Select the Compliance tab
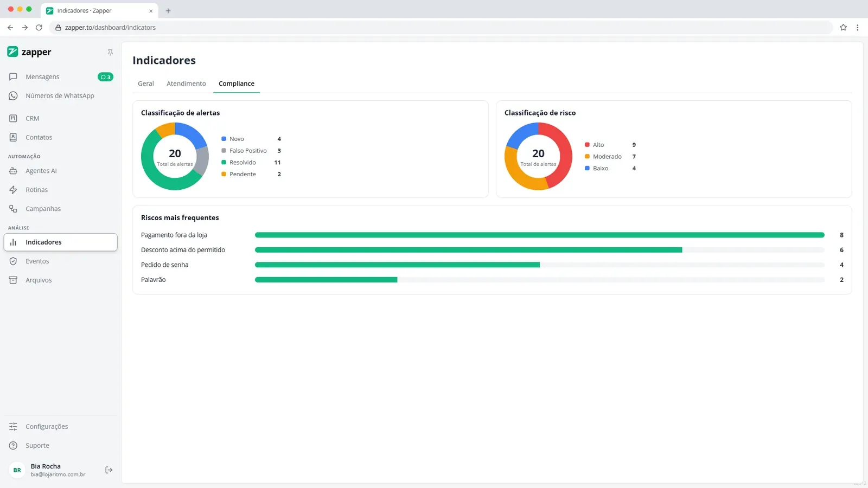Viewport: 868px width, 488px height. pos(237,84)
